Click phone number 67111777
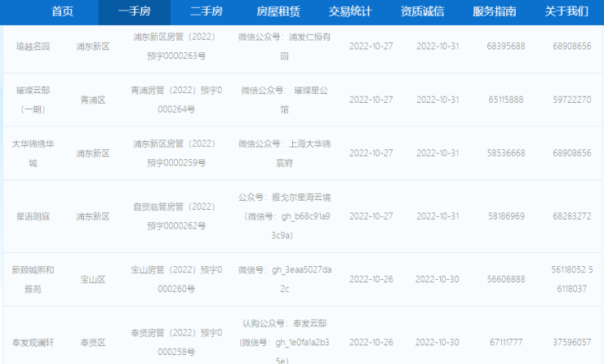This screenshot has width=604, height=364. pos(506,342)
